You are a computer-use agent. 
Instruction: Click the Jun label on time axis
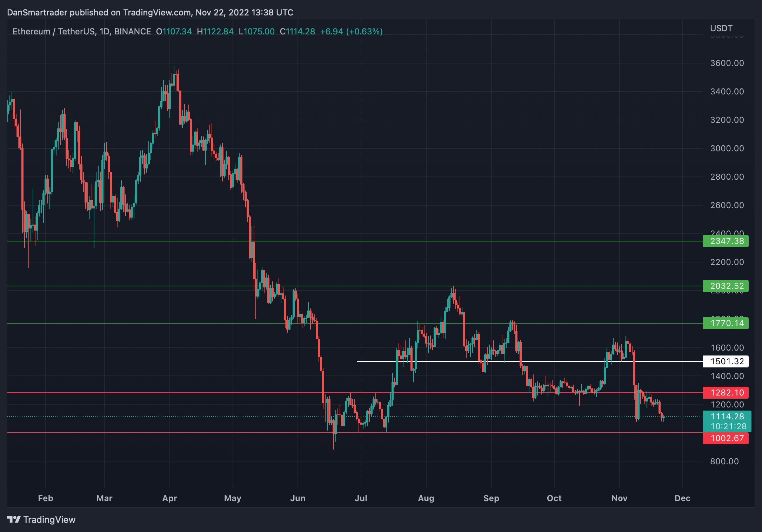(298, 498)
